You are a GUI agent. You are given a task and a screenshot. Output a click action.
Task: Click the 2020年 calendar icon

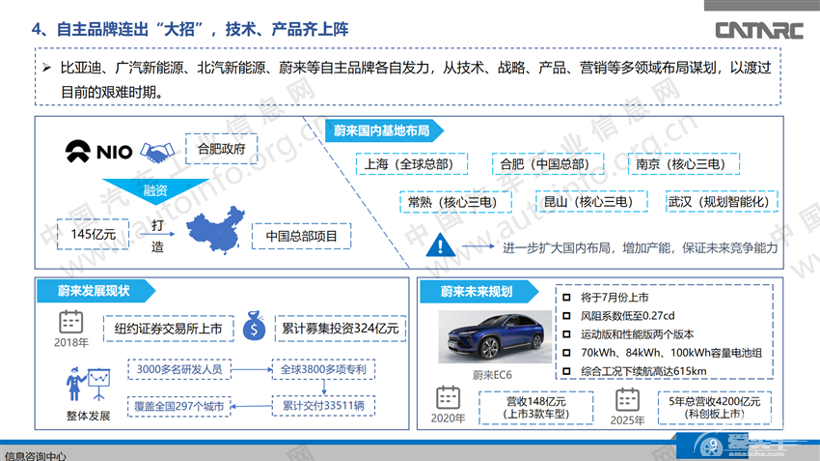click(x=448, y=398)
